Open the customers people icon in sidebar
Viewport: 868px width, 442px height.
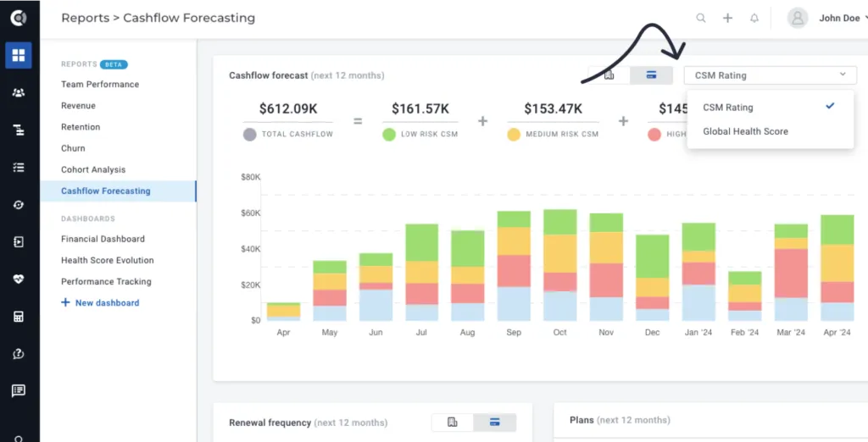point(19,93)
